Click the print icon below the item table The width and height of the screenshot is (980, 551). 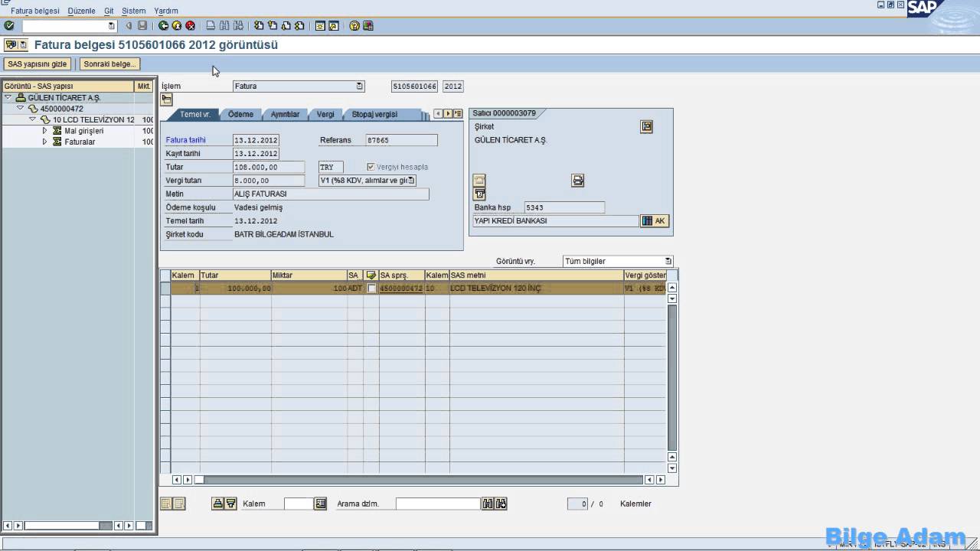tap(217, 504)
